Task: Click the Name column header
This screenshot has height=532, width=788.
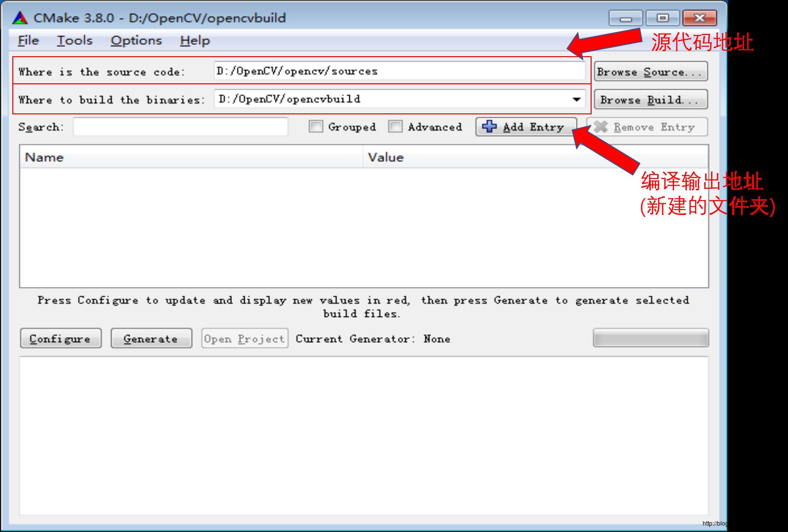Action: coord(191,157)
